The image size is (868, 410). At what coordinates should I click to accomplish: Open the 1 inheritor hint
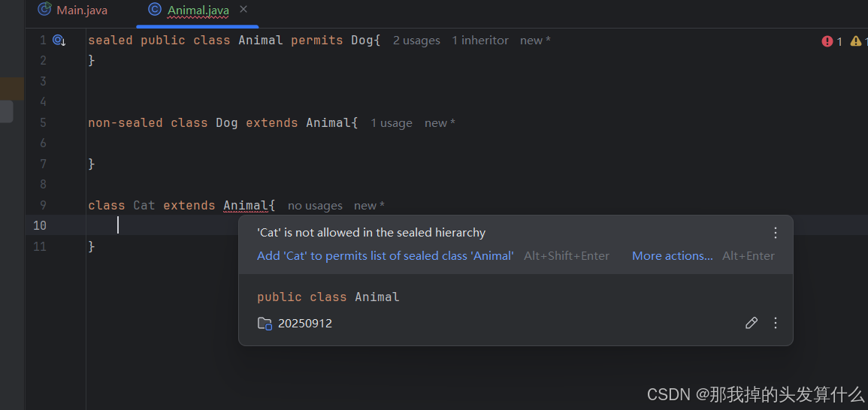click(480, 41)
